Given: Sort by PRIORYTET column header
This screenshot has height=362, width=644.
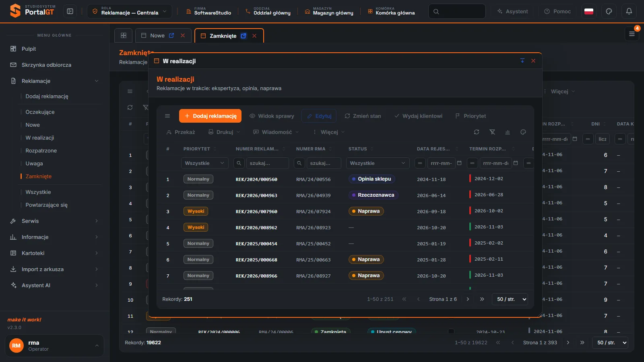Looking at the screenshot, I should tap(197, 149).
